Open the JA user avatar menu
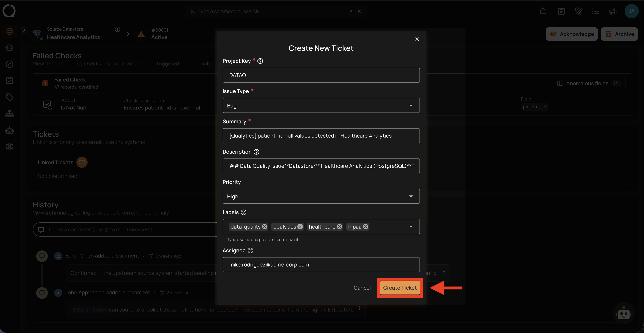Viewport: 644px width, 333px height. 631,11
